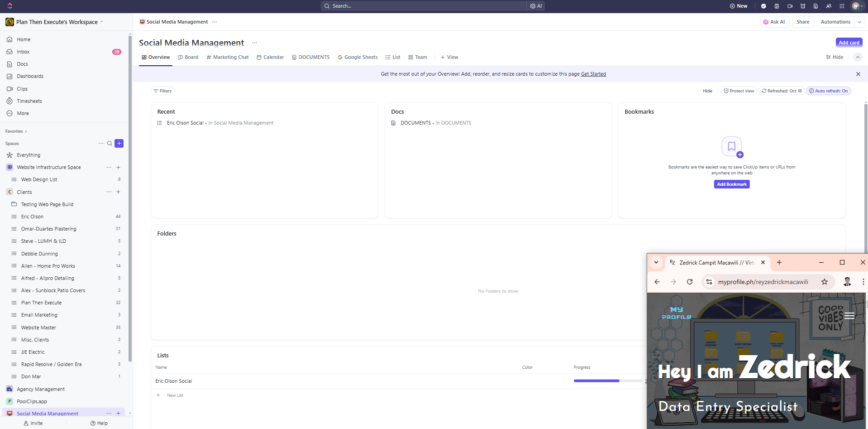The width and height of the screenshot is (868, 429).
Task: Open Help at the sidebar bottom
Action: (x=99, y=423)
